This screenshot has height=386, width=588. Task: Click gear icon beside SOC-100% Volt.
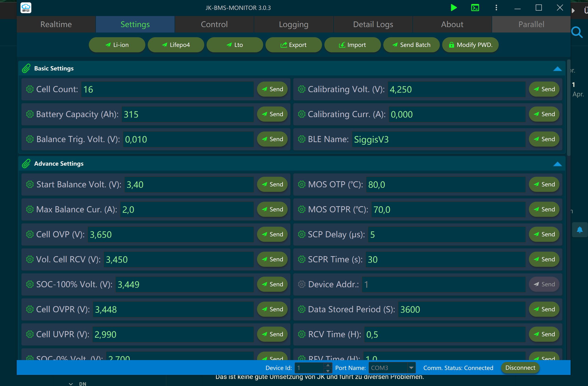tap(30, 284)
